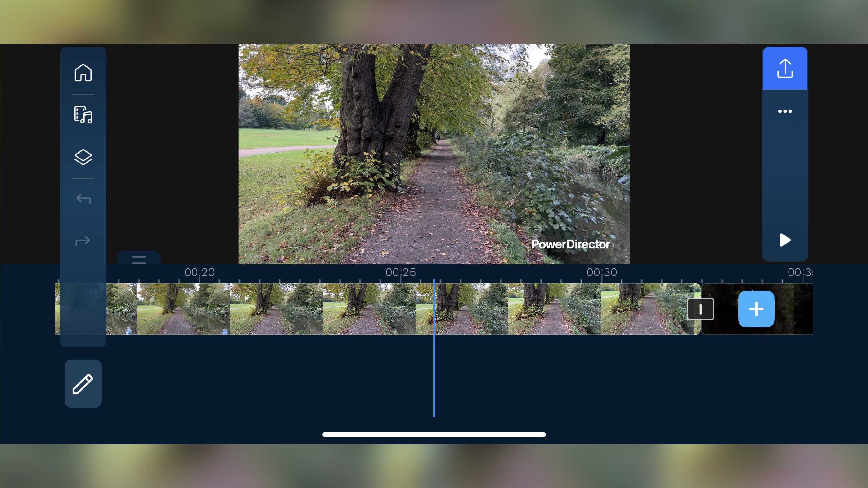The width and height of the screenshot is (868, 488).
Task: Play the video preview
Action: pos(785,240)
